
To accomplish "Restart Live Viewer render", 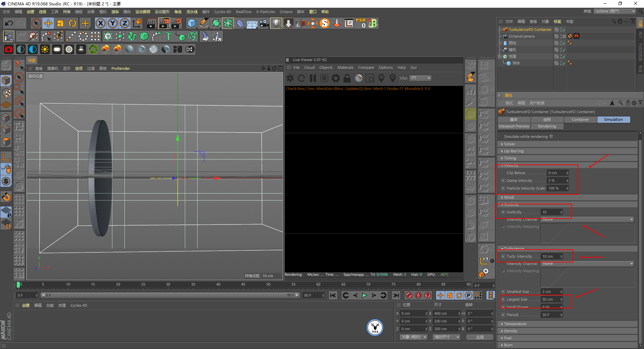I will pyautogui.click(x=301, y=78).
